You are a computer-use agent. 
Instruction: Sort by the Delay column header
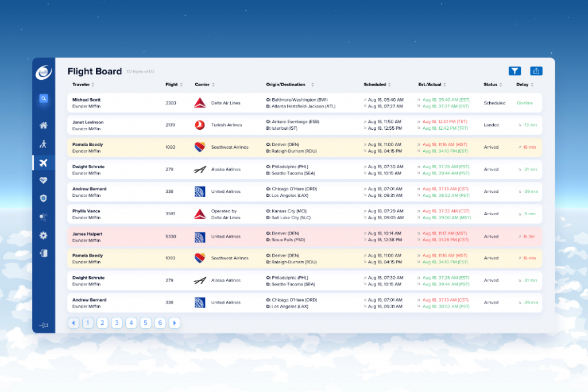point(525,85)
